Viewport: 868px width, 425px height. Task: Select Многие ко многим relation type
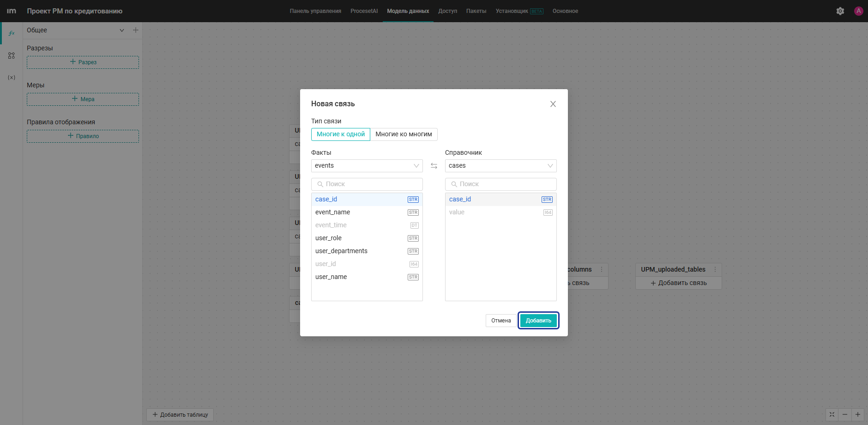click(404, 134)
